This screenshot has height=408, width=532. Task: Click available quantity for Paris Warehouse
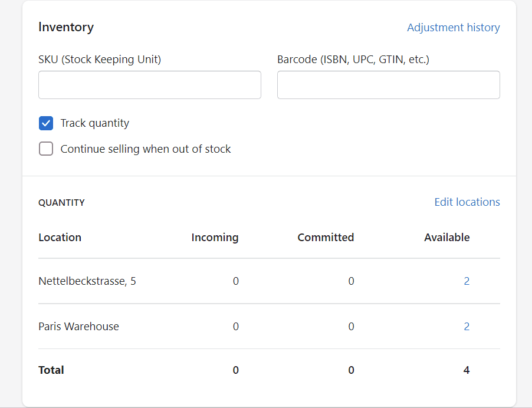pos(467,327)
